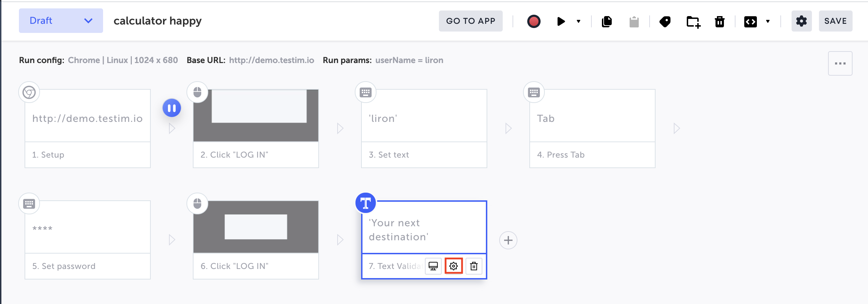Open the Draft status dropdown
868x304 pixels.
(x=61, y=21)
